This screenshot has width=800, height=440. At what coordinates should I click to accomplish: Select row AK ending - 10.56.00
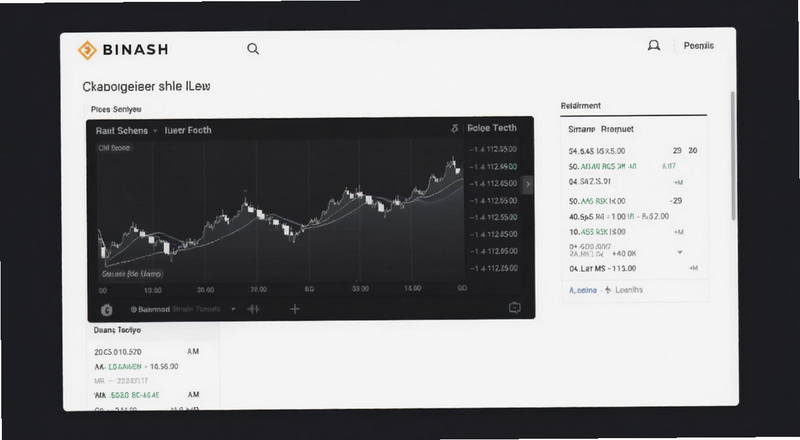click(x=136, y=366)
